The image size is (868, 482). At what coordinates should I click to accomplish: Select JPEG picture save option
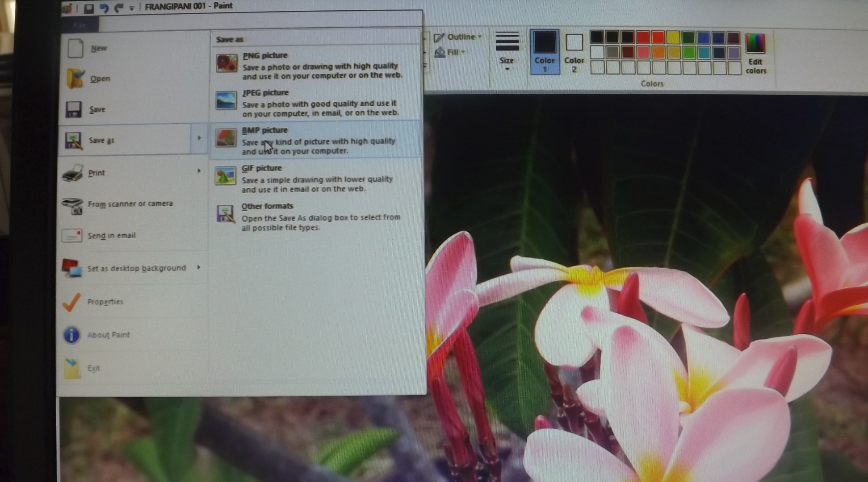pos(315,102)
